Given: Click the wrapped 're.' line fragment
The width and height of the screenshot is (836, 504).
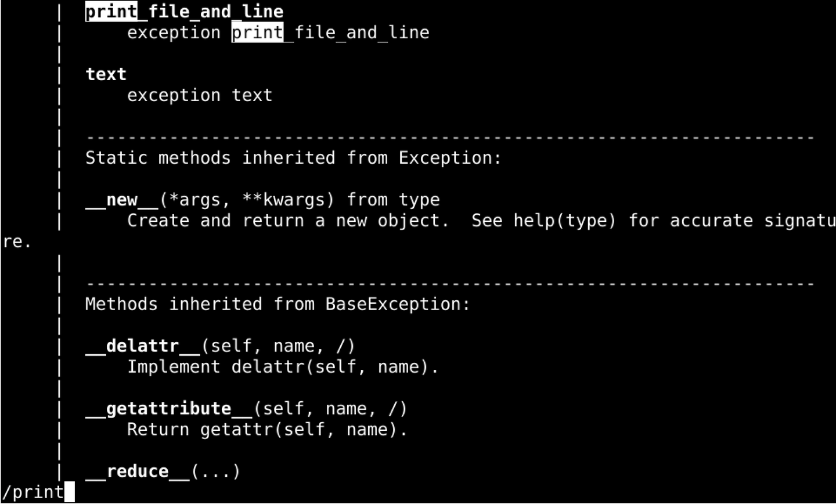Looking at the screenshot, I should pos(17,242).
